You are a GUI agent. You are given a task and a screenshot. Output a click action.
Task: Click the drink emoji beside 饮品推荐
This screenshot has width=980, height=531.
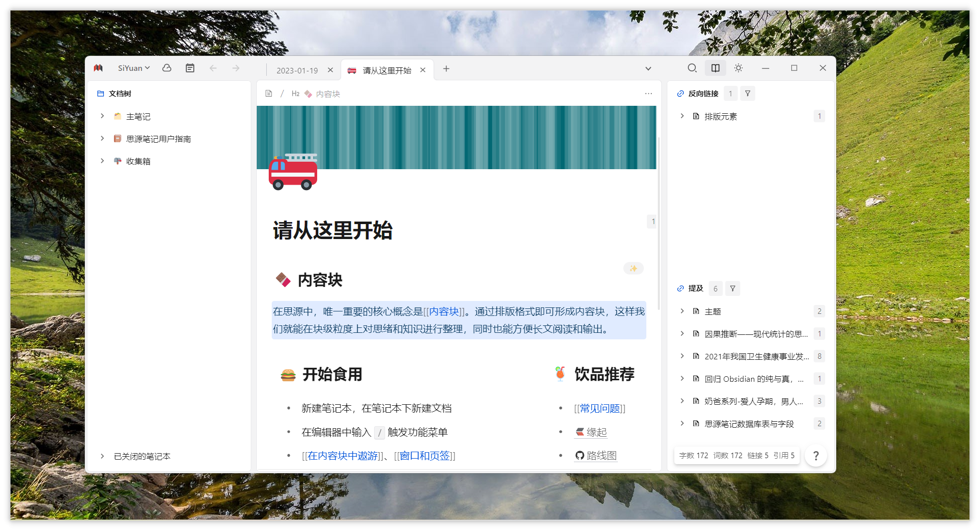click(560, 374)
